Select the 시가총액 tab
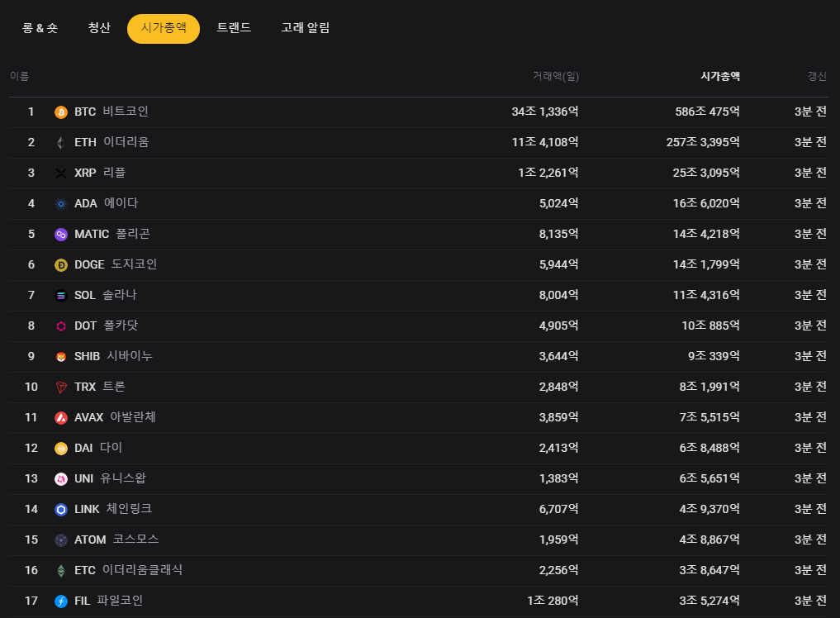840x618 pixels. click(x=163, y=28)
